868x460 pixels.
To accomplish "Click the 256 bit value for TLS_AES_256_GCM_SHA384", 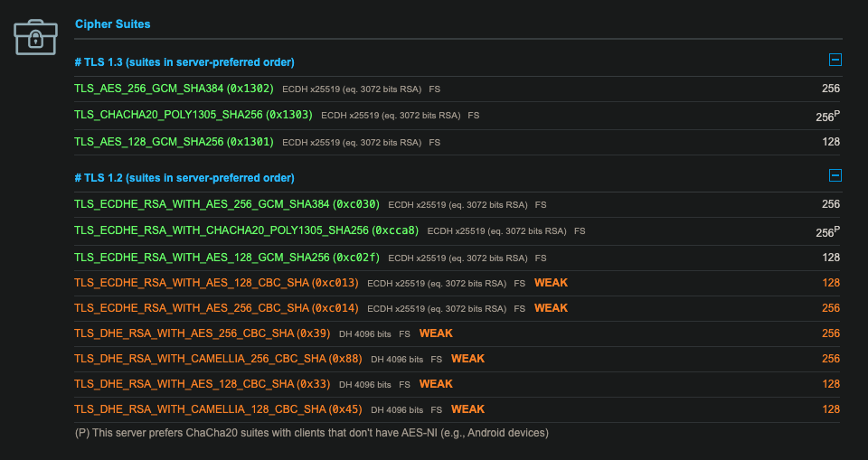I will click(830, 89).
